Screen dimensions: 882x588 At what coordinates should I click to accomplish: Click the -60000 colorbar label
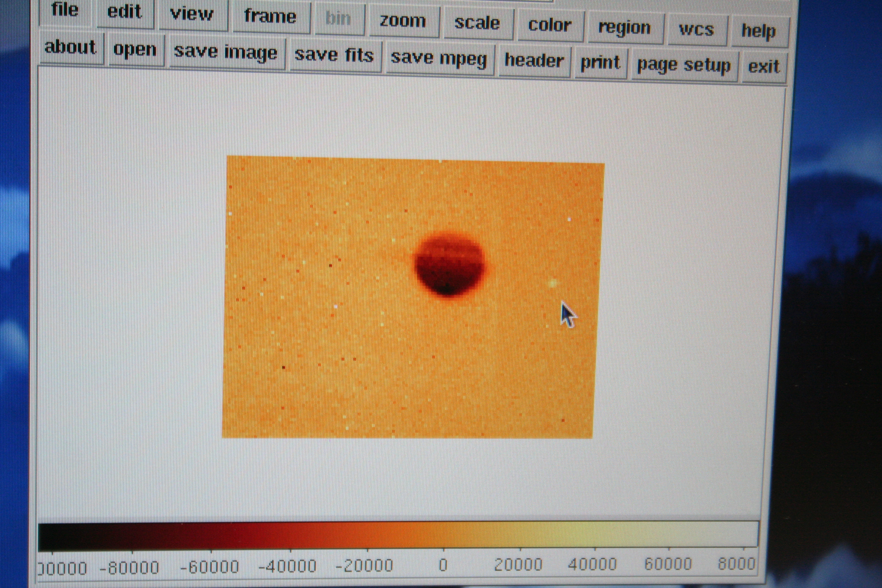pos(210,567)
